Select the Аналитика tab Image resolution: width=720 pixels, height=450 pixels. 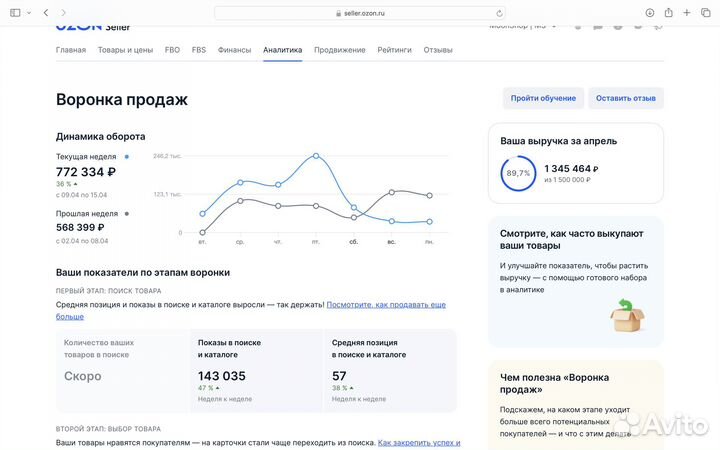[282, 50]
